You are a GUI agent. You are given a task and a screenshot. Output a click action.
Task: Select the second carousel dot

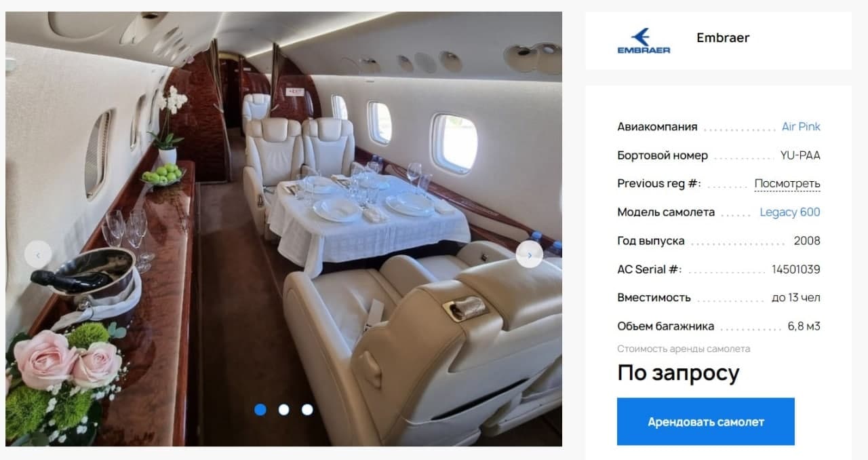pyautogui.click(x=284, y=409)
